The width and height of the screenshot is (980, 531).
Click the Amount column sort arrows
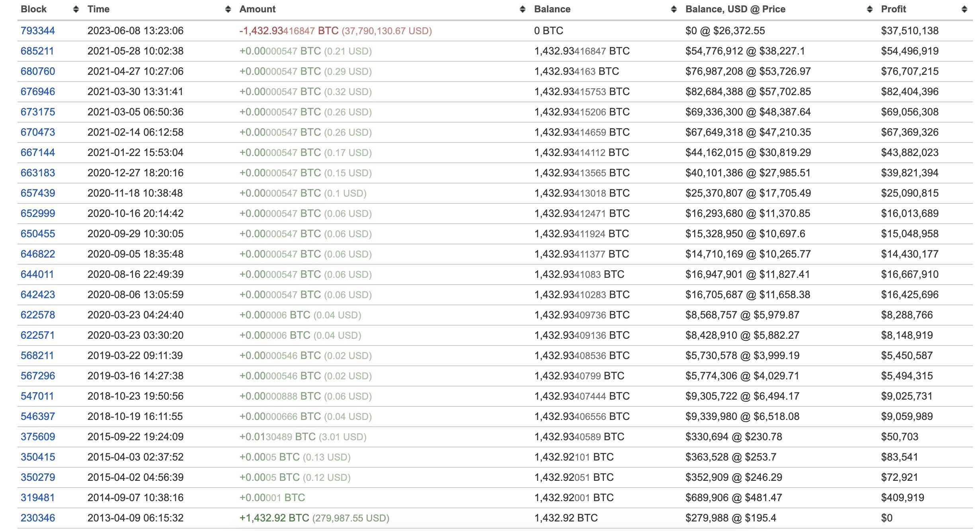click(x=523, y=9)
